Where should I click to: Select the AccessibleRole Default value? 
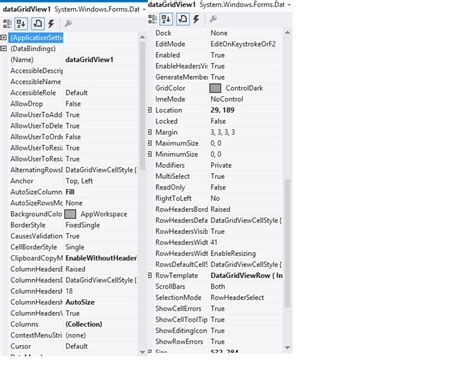(76, 93)
